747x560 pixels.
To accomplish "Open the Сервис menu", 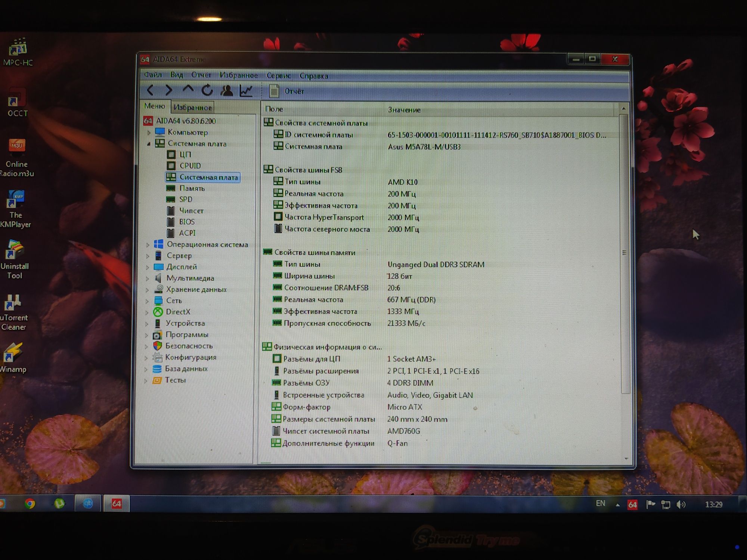I will pos(278,75).
